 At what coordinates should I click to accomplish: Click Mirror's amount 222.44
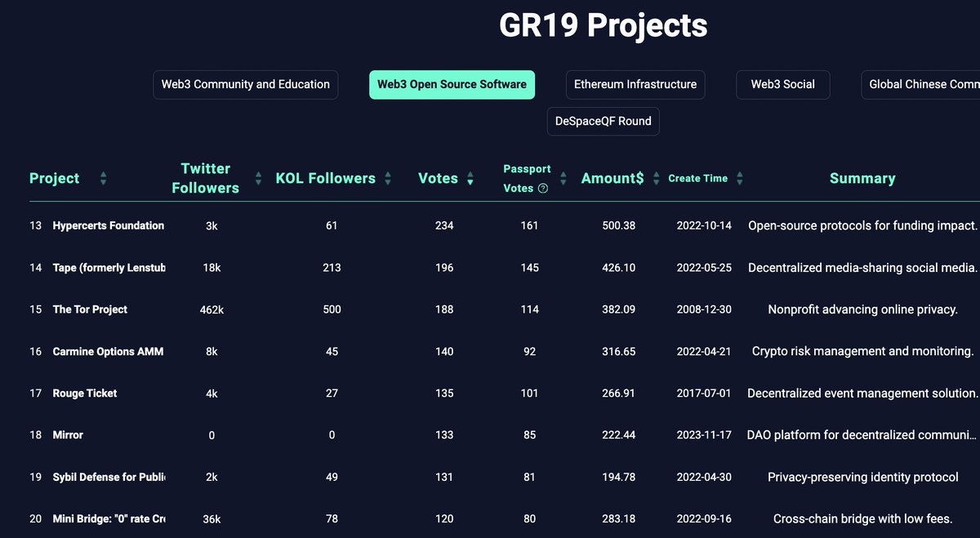point(618,435)
